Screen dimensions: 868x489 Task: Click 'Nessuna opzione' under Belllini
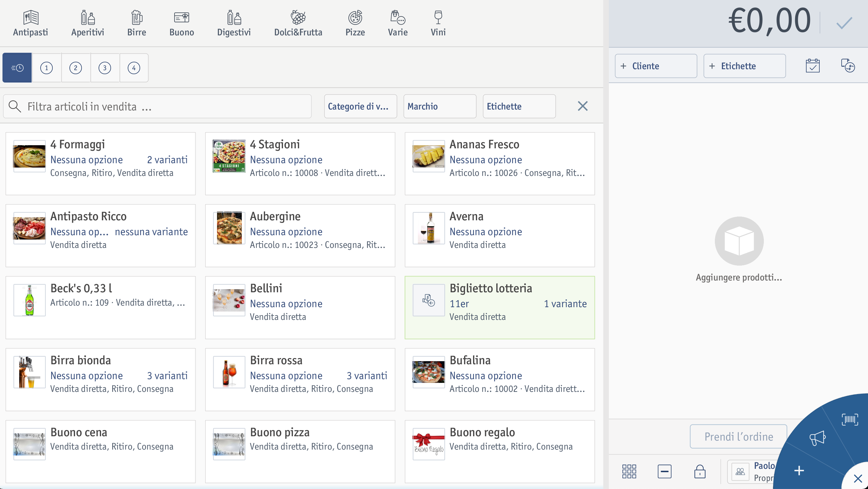coord(286,303)
